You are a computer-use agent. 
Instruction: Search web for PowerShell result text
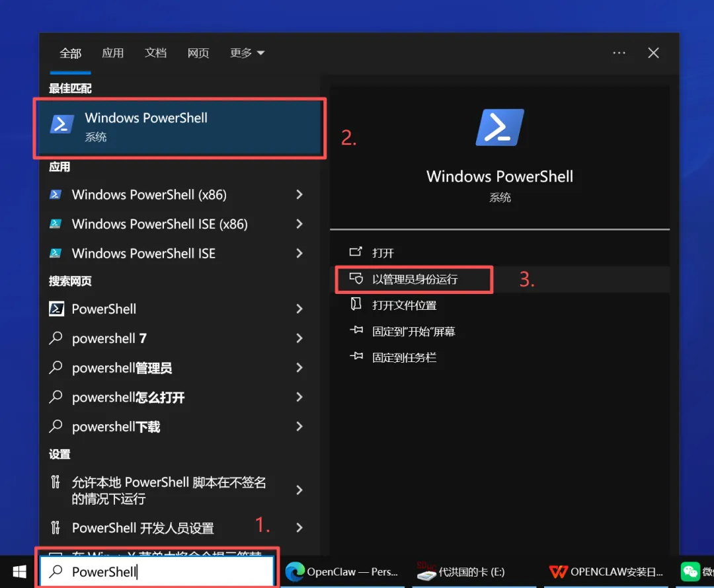click(x=104, y=309)
